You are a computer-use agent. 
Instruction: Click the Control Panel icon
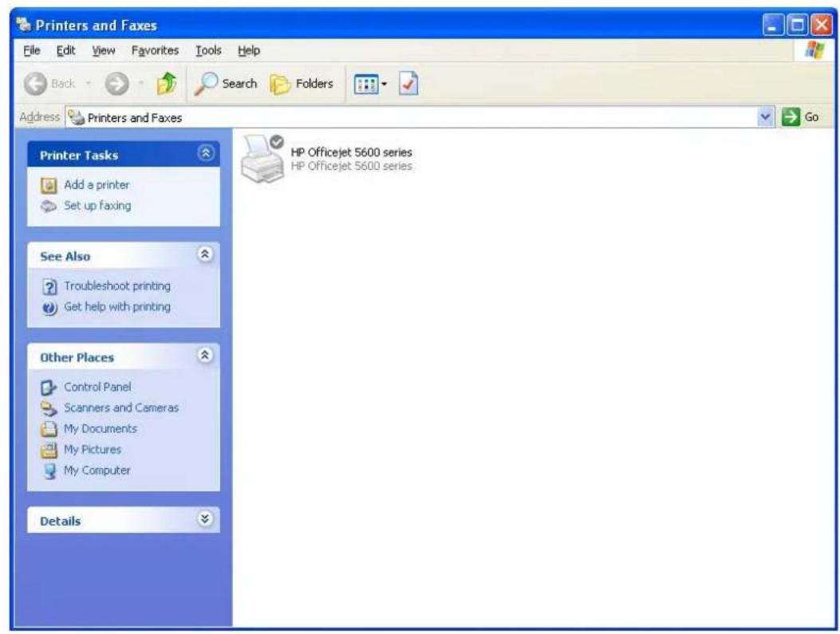coord(49,387)
